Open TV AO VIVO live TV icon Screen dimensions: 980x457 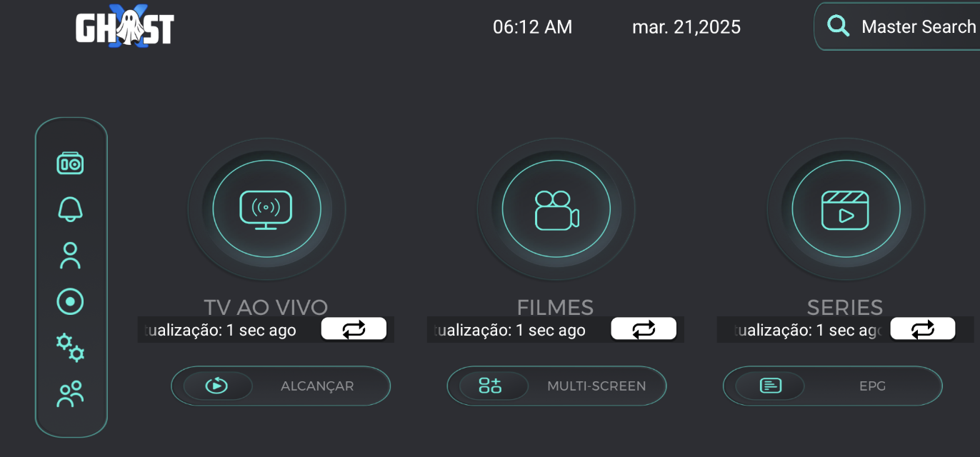tap(266, 209)
